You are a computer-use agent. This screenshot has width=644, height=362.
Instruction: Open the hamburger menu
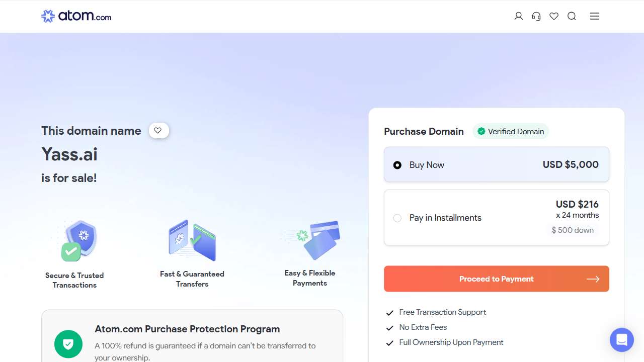595,16
